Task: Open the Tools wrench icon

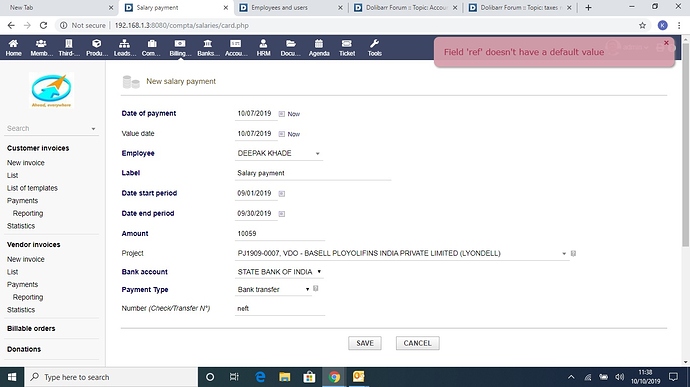Action: click(x=374, y=44)
